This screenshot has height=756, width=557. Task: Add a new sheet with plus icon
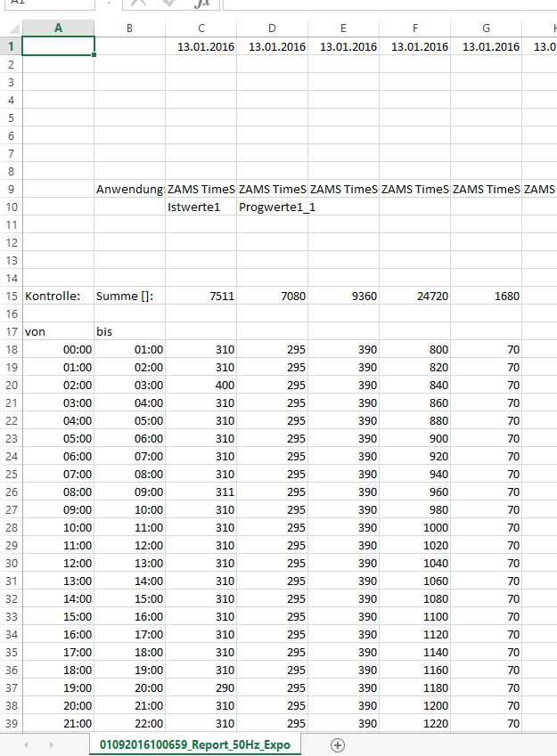click(x=338, y=745)
